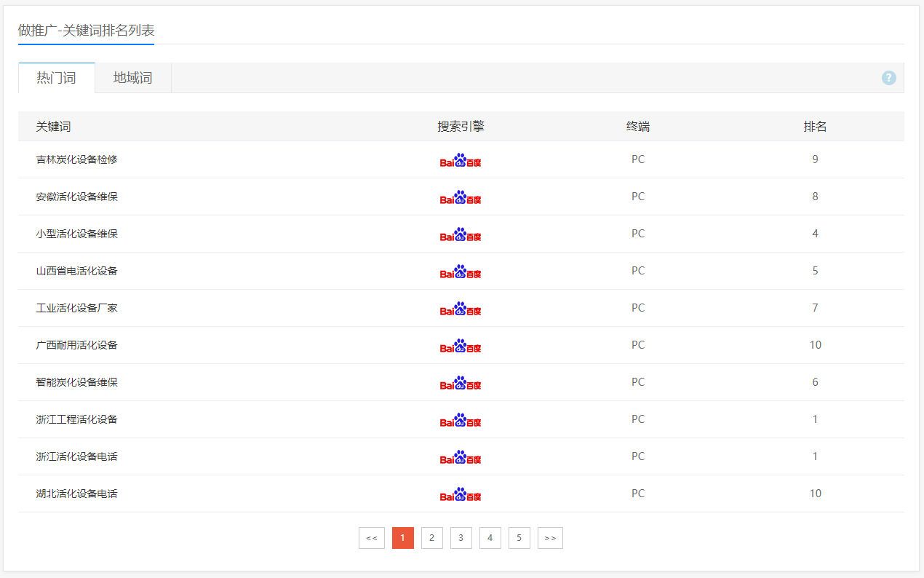Go to page 3 of results
924x578 pixels.
tap(461, 538)
